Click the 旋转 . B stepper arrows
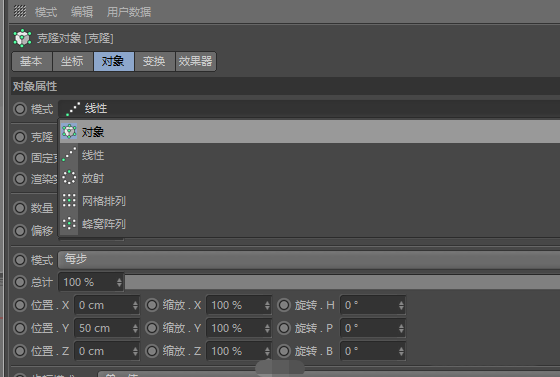 pos(401,351)
